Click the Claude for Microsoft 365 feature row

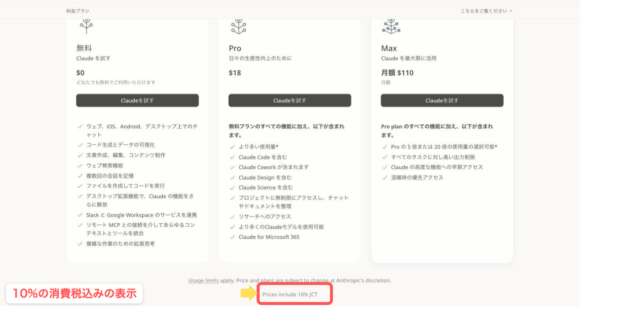(x=265, y=237)
